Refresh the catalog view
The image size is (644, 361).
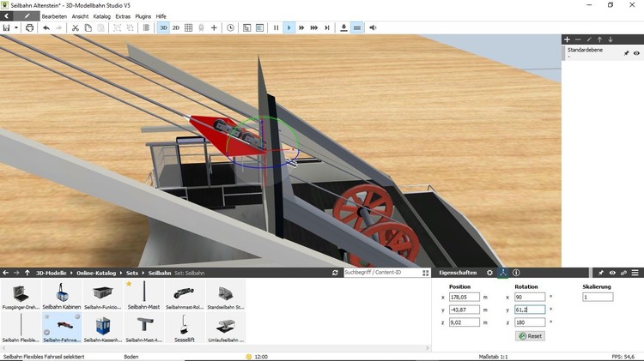[336, 273]
